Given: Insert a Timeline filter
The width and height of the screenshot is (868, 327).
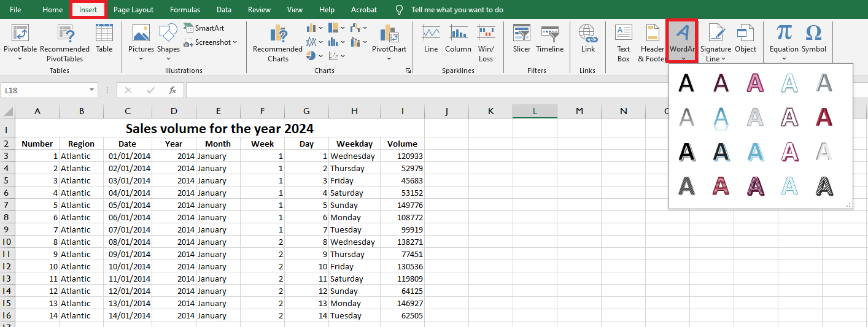Looking at the screenshot, I should click(549, 39).
